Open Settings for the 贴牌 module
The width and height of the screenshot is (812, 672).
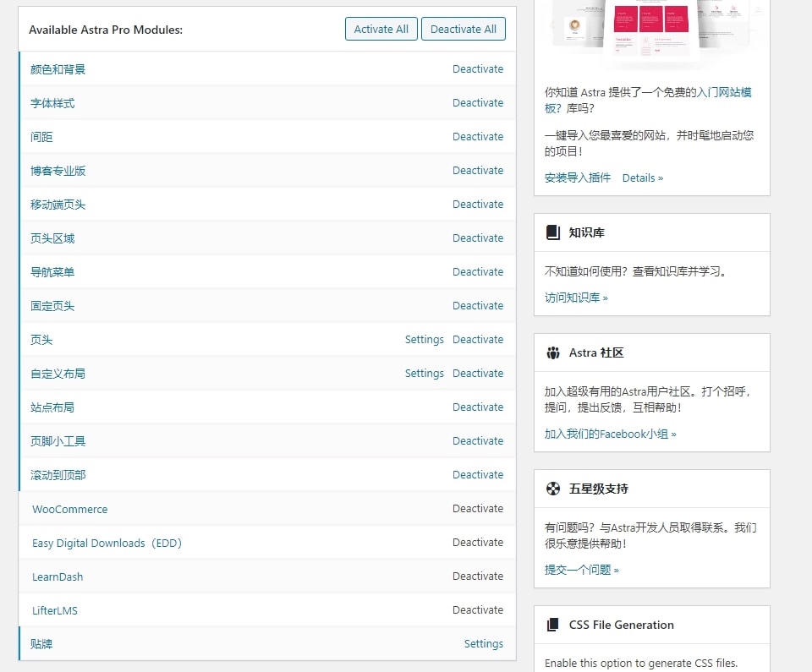click(x=484, y=643)
